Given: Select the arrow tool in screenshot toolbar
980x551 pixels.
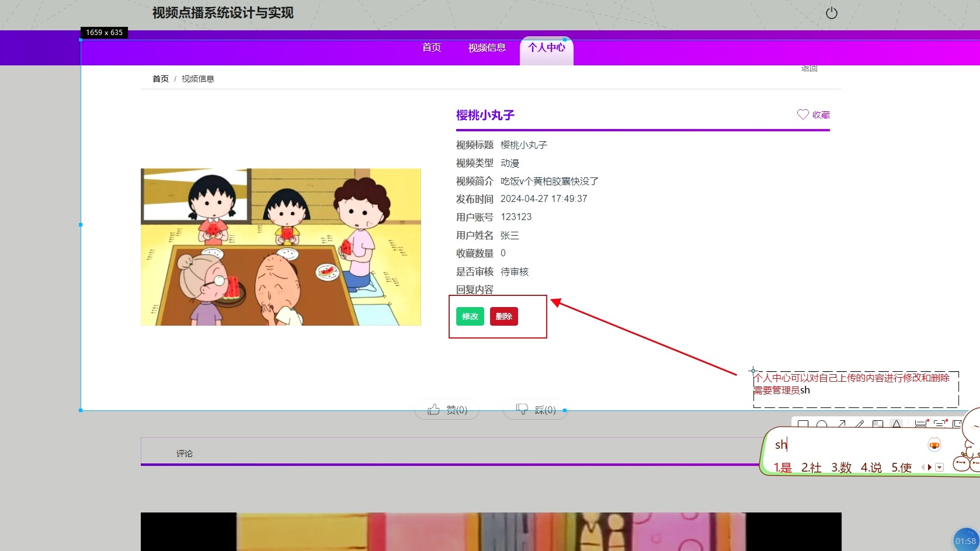Looking at the screenshot, I should pyautogui.click(x=841, y=424).
